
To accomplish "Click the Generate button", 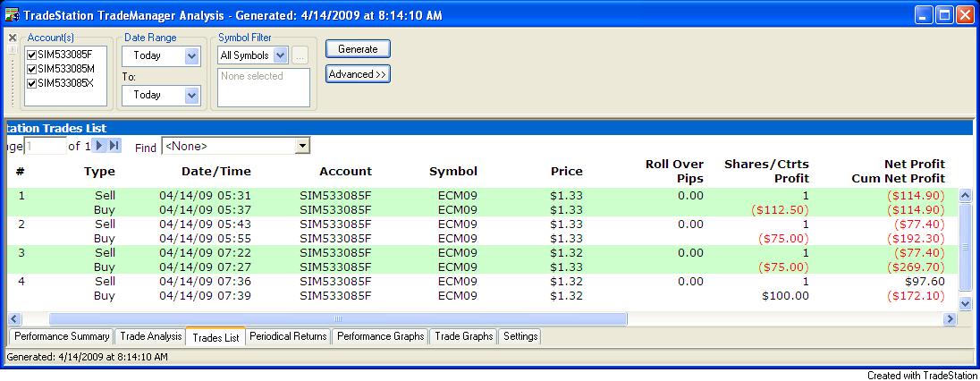I will pos(358,49).
